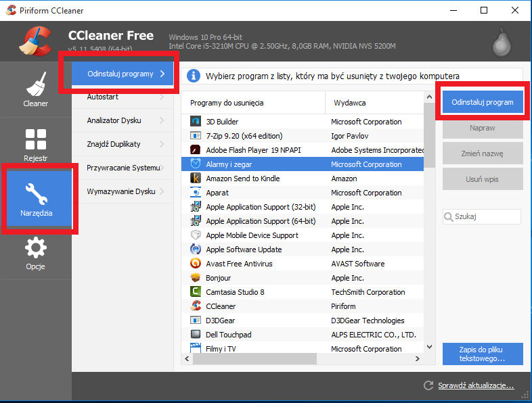The width and height of the screenshot is (532, 403).
Task: Click D3DGear Technologies publisher cell
Action: pos(368,321)
